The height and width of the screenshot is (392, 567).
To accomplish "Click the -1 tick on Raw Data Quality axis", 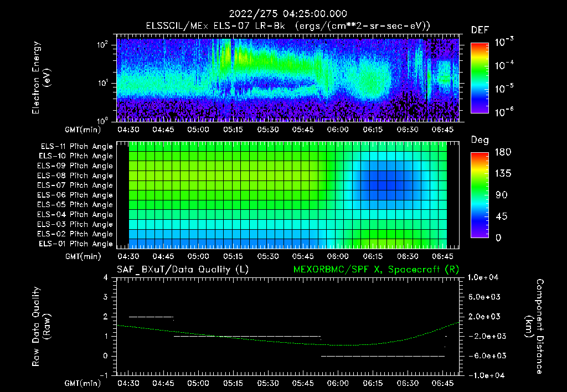I will 104,375.
